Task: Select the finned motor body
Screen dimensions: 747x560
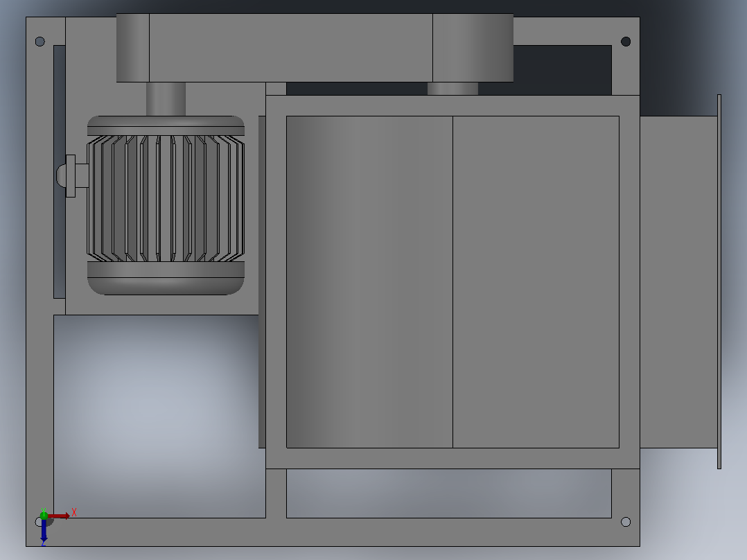Action: pyautogui.click(x=166, y=198)
